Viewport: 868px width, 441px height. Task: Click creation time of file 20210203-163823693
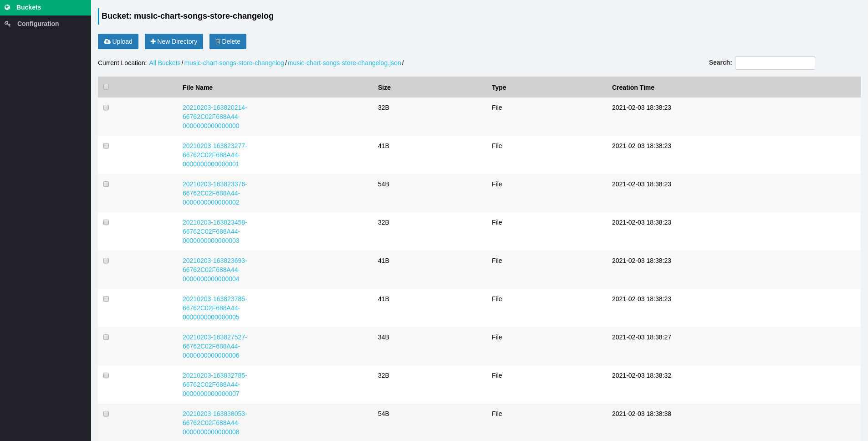tap(642, 261)
